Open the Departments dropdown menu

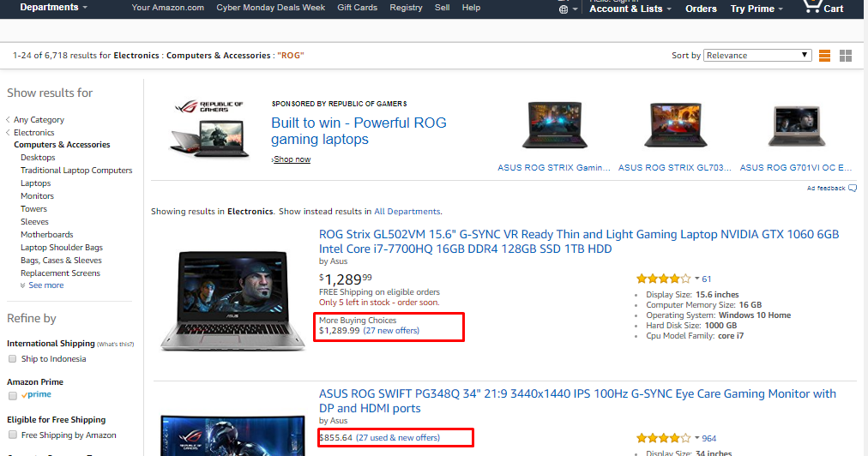click(54, 7)
